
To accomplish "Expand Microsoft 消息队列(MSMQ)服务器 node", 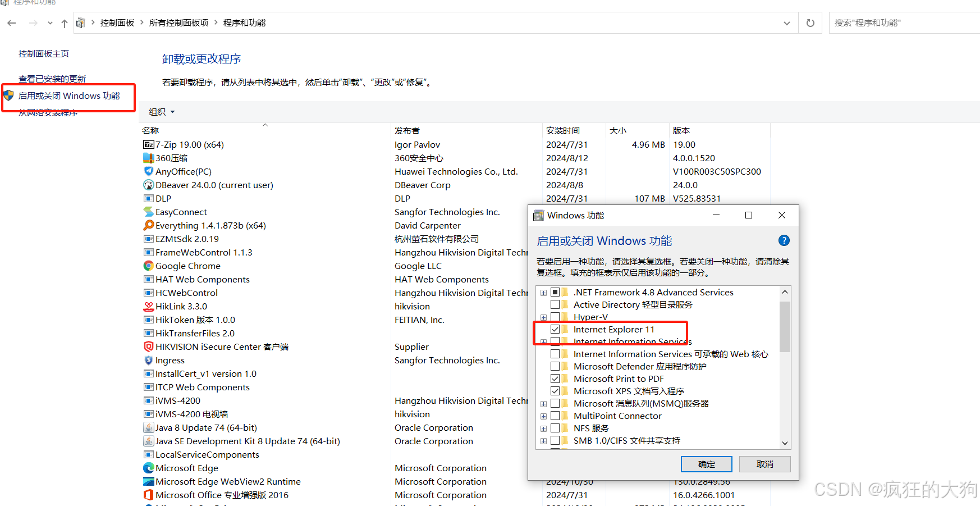I will coord(543,404).
